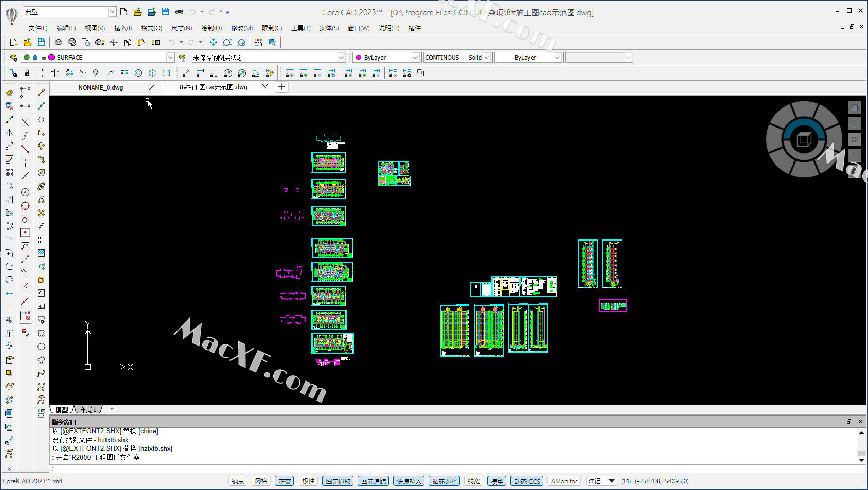Click the AMonitor status bar button
868x490 pixels.
click(x=564, y=481)
